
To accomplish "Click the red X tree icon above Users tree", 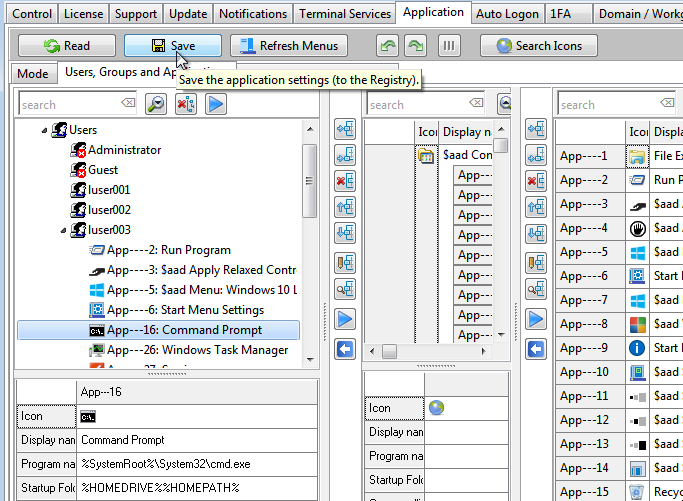I will (x=186, y=104).
